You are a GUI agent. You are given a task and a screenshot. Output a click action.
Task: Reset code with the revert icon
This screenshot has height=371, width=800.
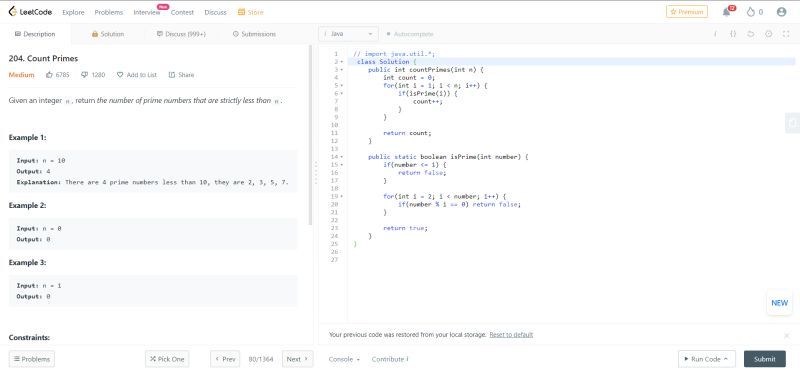pyautogui.click(x=751, y=34)
